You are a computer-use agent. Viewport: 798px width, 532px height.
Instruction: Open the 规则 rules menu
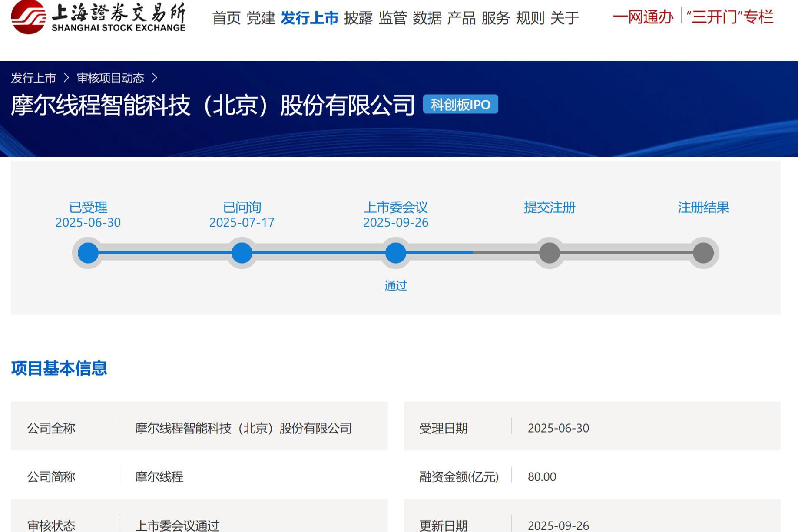[530, 18]
